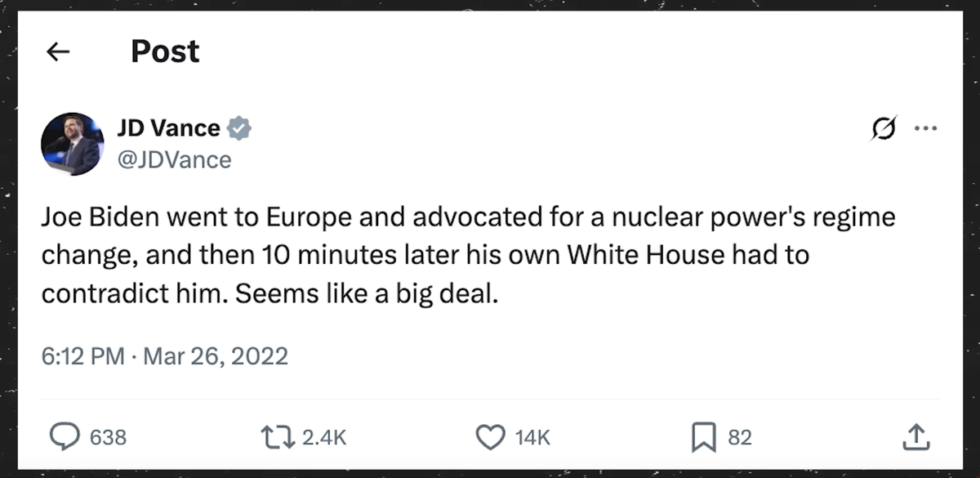
Task: Click the Mar 26, 2022 date
Action: pos(216,357)
